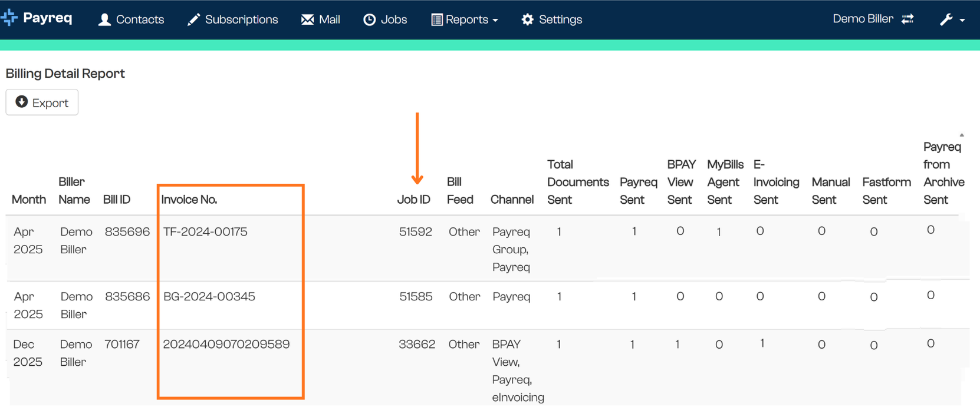
Task: Expand the wrench menu dropdown arrow
Action: [x=962, y=20]
